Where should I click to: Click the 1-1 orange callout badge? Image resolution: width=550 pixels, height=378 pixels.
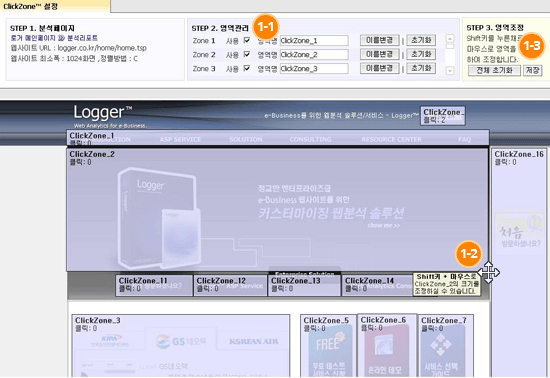(x=266, y=27)
